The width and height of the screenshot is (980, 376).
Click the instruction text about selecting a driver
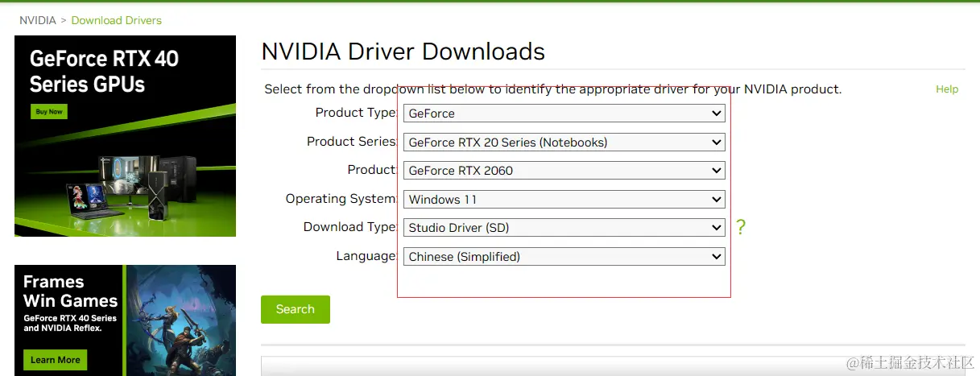[x=552, y=89]
